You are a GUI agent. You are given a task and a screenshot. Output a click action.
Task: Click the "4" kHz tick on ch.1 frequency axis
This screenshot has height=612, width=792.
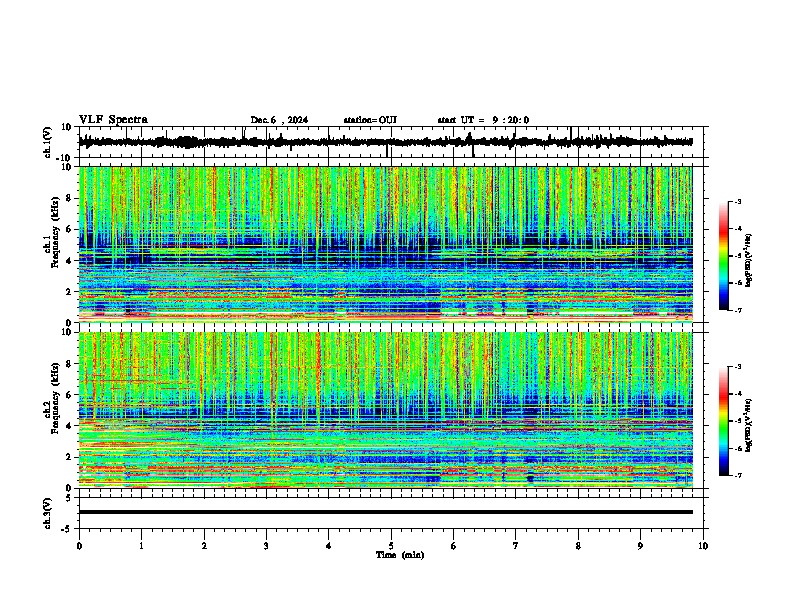(69, 261)
